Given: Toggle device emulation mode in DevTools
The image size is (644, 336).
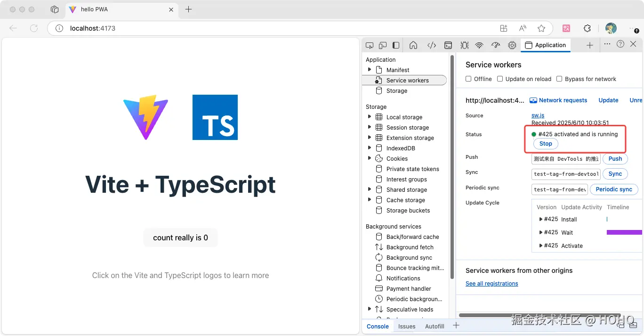Looking at the screenshot, I should [x=383, y=45].
